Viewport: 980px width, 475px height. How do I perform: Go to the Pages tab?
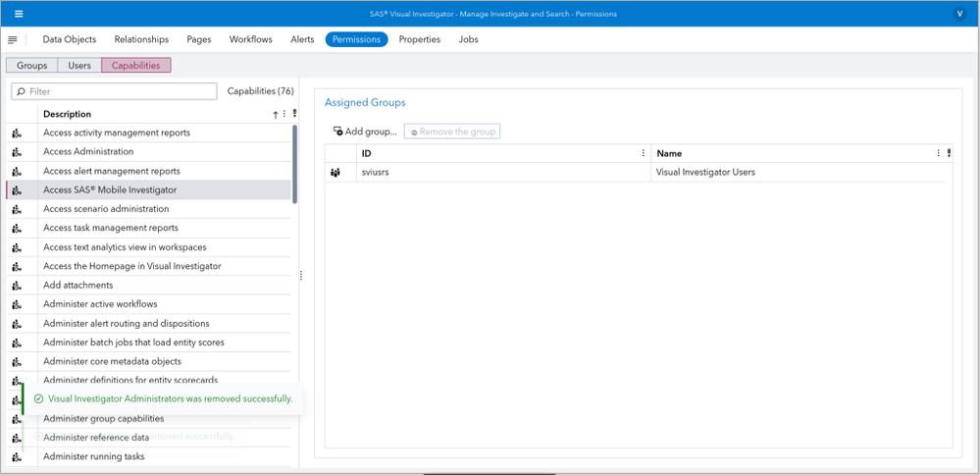pos(199,39)
